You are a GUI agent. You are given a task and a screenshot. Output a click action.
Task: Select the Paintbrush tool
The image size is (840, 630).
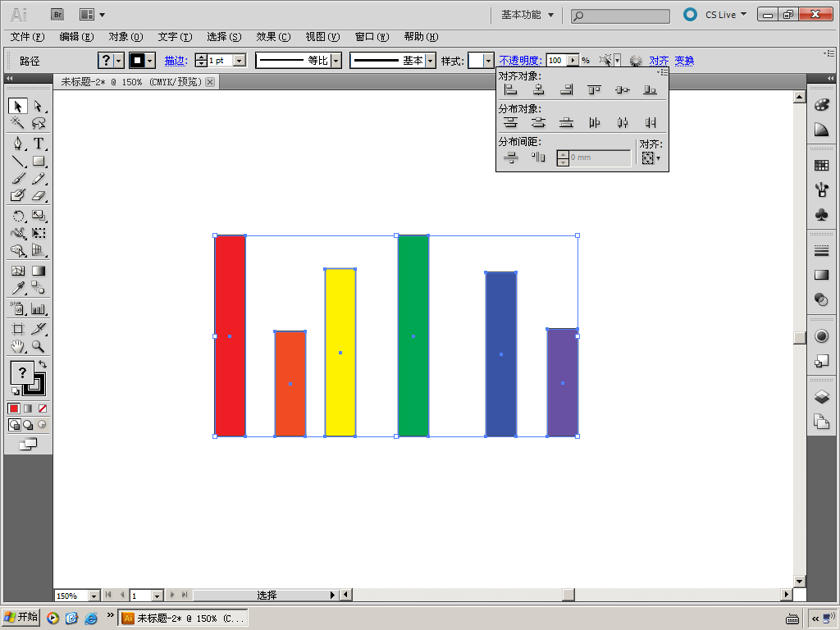click(18, 178)
